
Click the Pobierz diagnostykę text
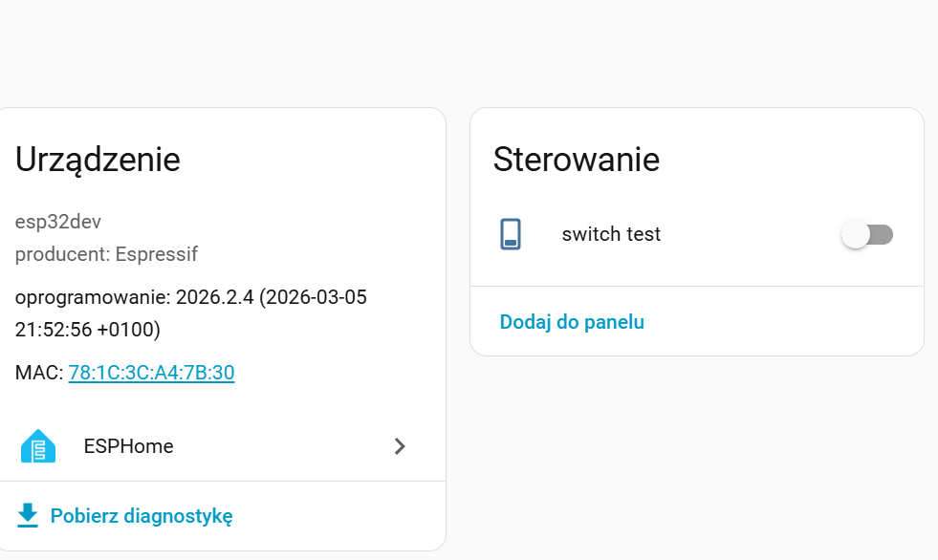(142, 516)
